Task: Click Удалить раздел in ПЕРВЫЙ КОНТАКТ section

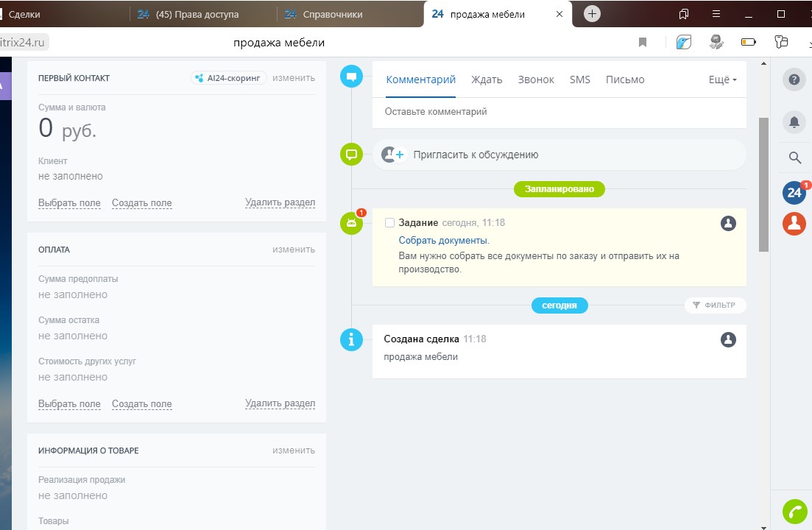Action: tap(280, 202)
